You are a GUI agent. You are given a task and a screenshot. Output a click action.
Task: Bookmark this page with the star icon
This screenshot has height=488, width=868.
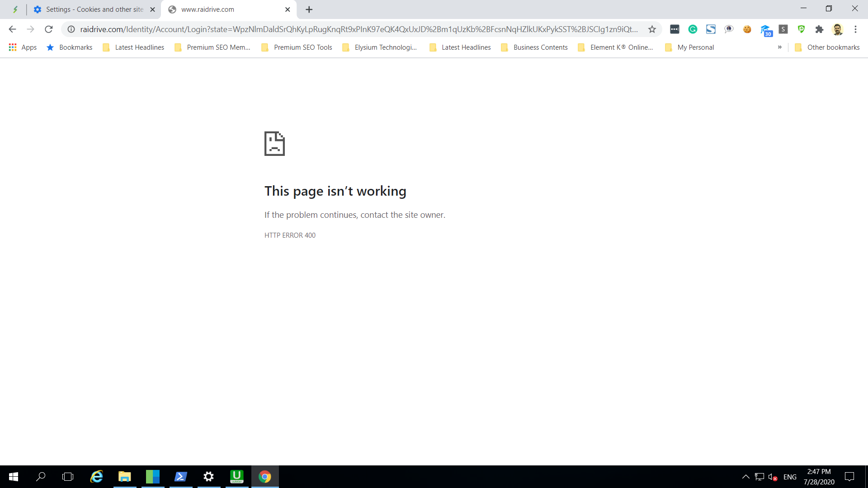652,29
